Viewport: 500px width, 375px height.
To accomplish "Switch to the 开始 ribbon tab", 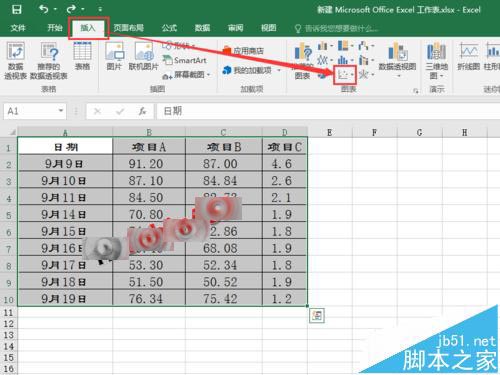I will point(55,28).
